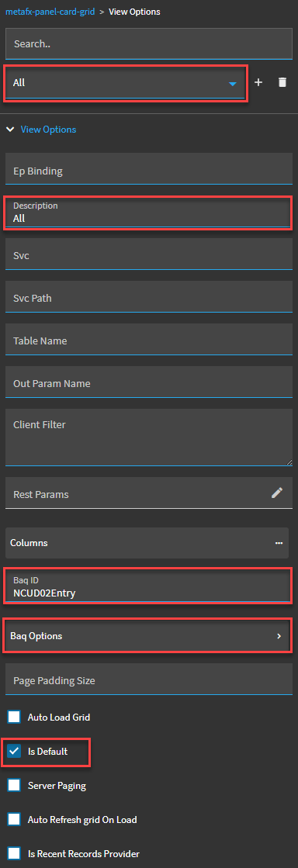Open Columns ellipsis menu
Viewport: 298px width, 868px height.
pyautogui.click(x=279, y=543)
